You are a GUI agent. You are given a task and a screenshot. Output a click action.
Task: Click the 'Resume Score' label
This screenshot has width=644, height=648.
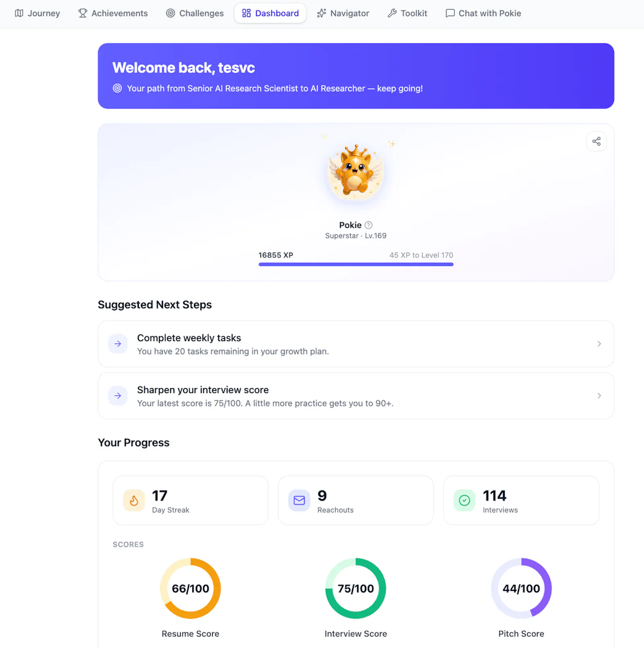tap(190, 634)
